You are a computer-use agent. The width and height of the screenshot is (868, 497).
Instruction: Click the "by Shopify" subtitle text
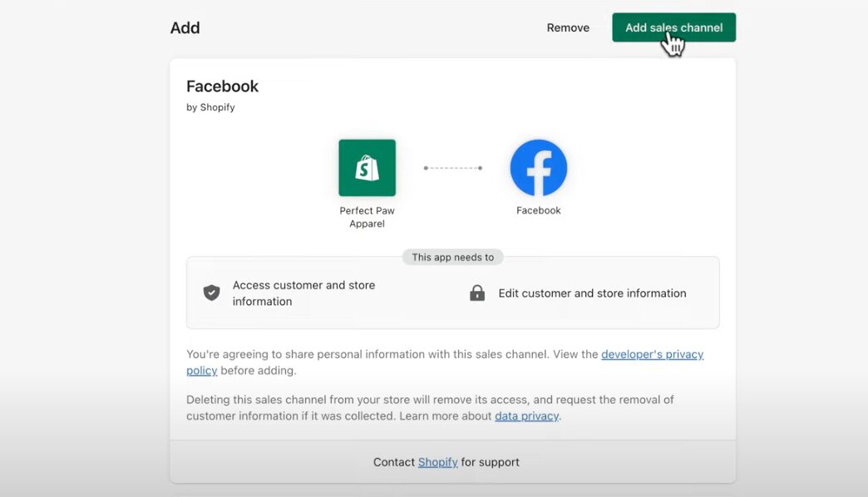(x=210, y=107)
